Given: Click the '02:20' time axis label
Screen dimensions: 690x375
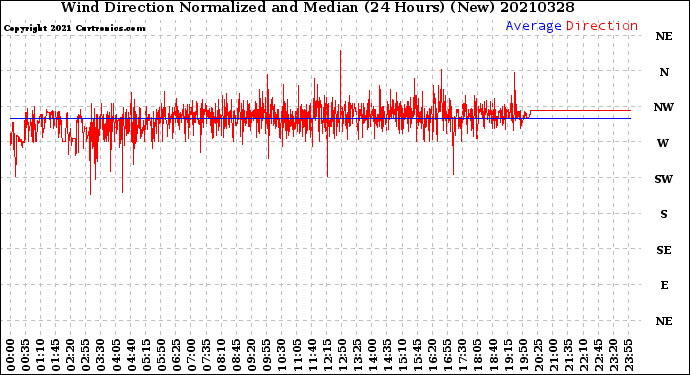Looking at the screenshot, I should 71,355.
